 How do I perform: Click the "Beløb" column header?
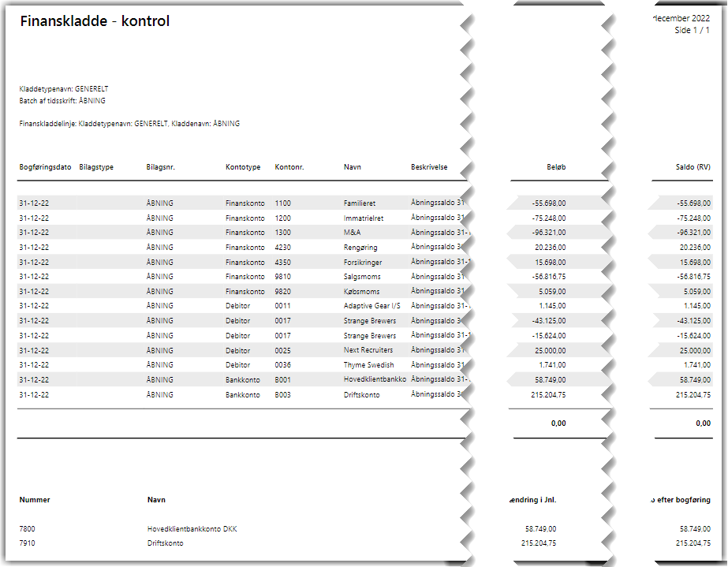pyautogui.click(x=556, y=167)
